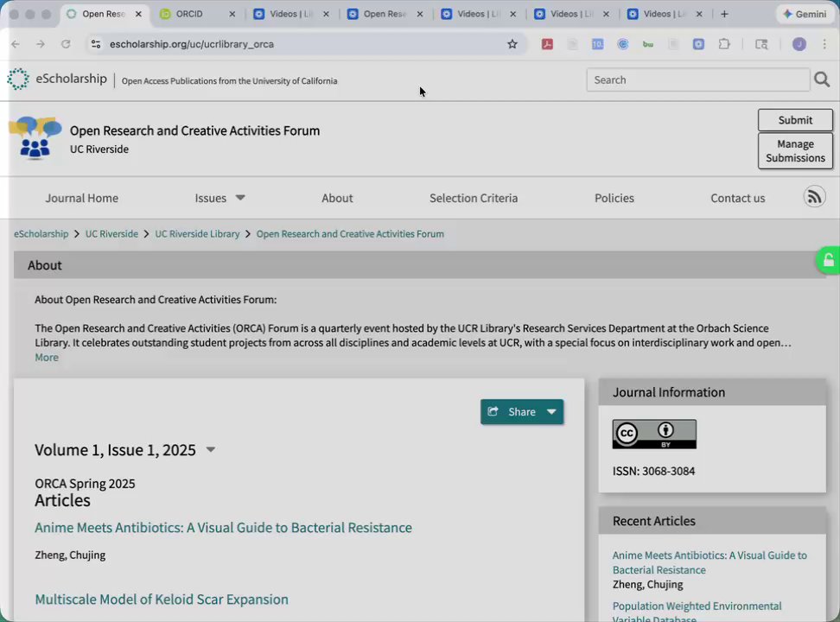Expand the Issues dropdown menu

(220, 198)
